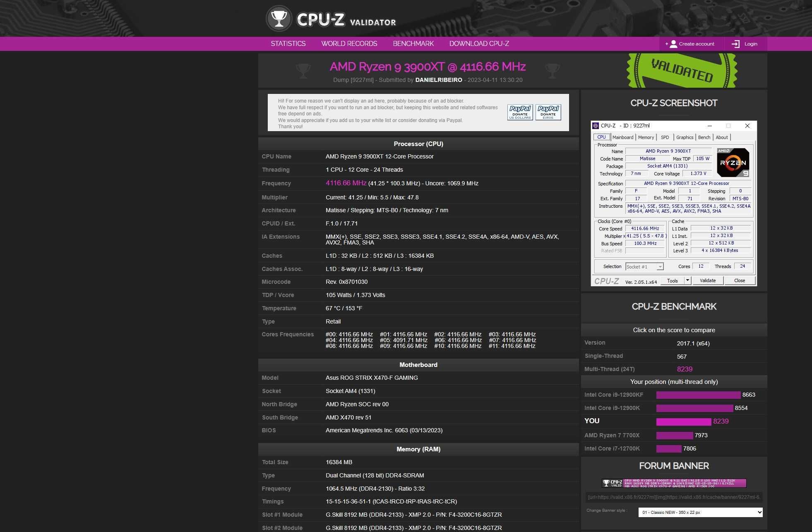Click the Single-Thread score 567
Screen dimensions: 812x532
tap(682, 357)
